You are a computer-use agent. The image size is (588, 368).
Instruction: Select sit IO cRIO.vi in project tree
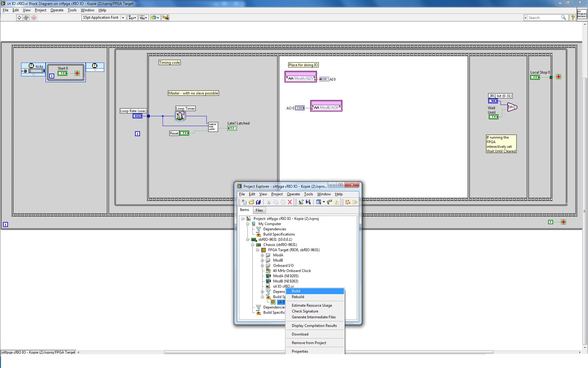[283, 286]
